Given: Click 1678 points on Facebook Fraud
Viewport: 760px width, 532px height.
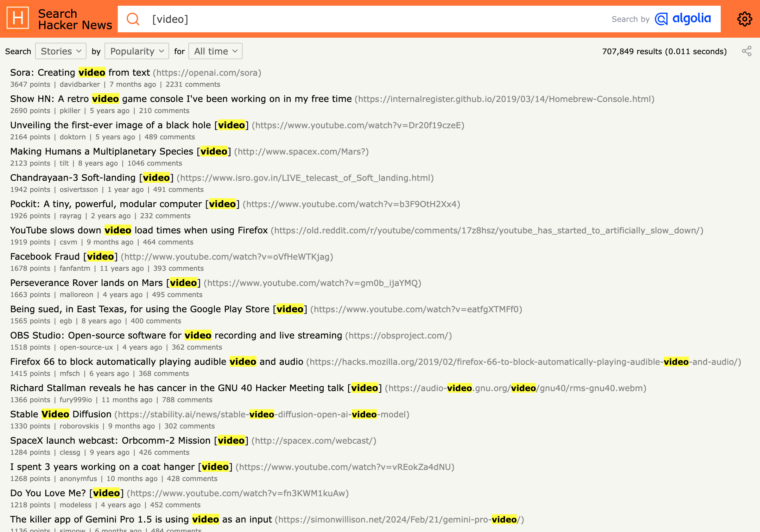Looking at the screenshot, I should (x=30, y=269).
